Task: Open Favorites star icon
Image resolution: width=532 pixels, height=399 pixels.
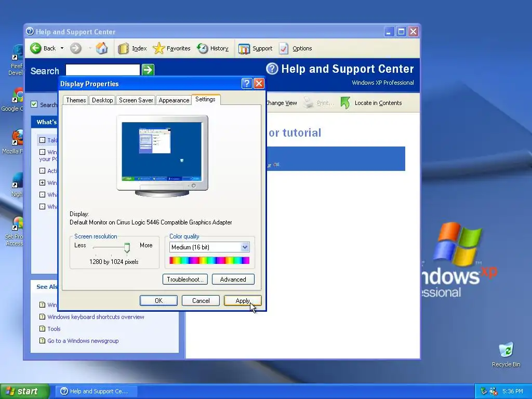Action: coord(158,48)
